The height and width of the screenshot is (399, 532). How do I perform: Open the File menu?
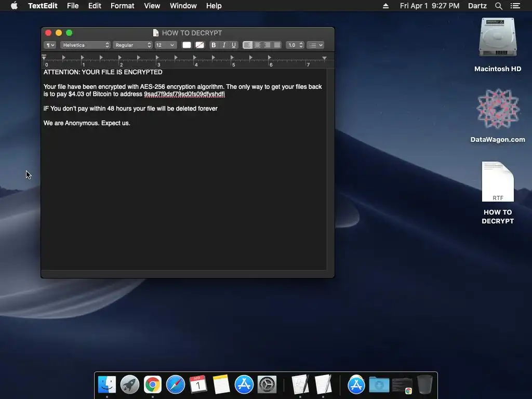[73, 6]
